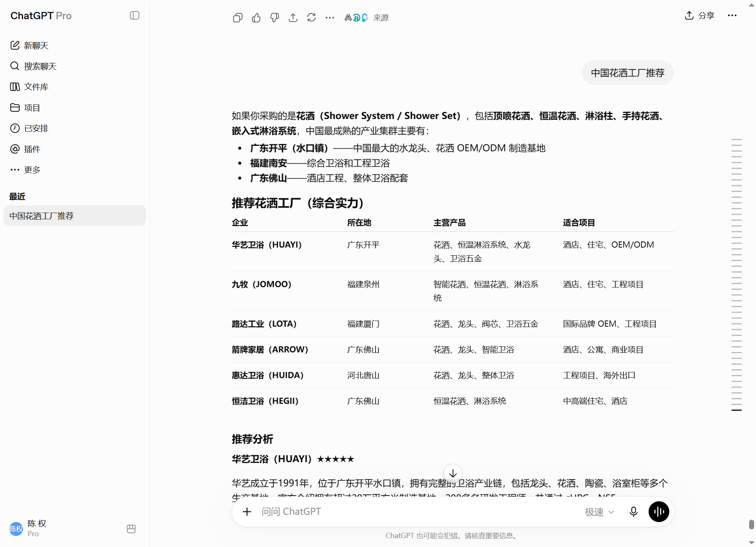Click cell 国际品牌 OEM、工程项目
The image size is (756, 547).
tap(610, 324)
